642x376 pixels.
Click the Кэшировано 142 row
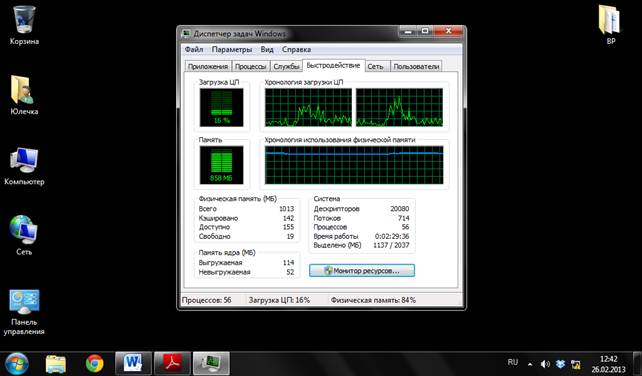coord(246,218)
